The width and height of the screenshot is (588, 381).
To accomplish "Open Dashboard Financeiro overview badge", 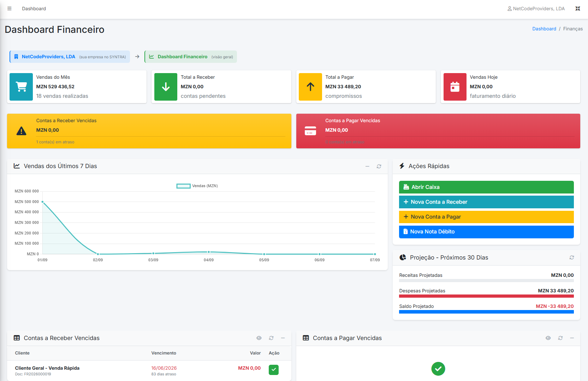I will (191, 57).
